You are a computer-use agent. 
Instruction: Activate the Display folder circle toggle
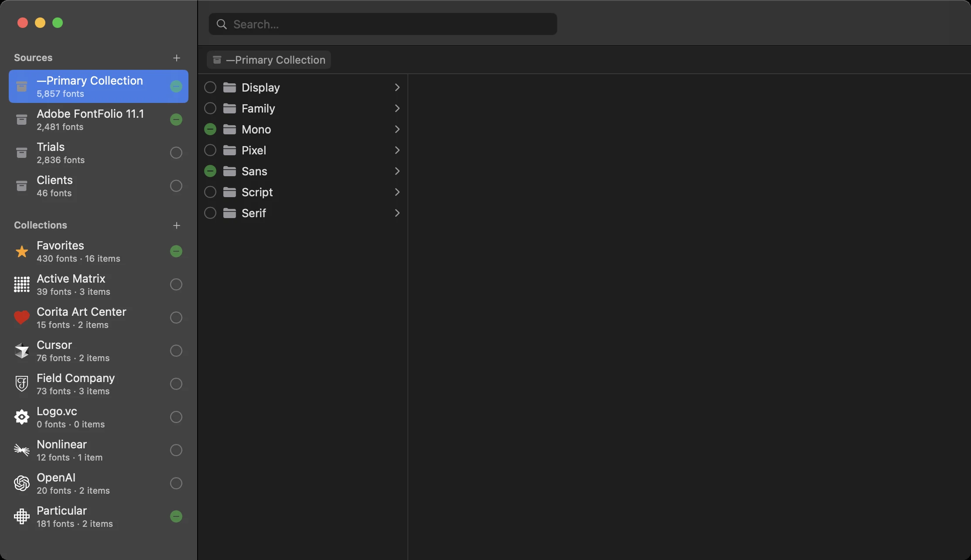click(x=210, y=87)
